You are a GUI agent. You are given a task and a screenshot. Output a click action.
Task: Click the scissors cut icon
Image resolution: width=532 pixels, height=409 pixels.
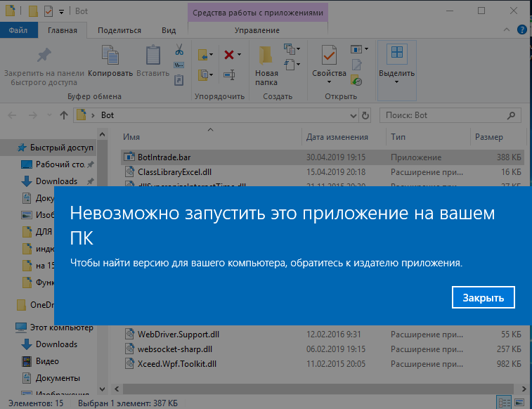coord(179,49)
